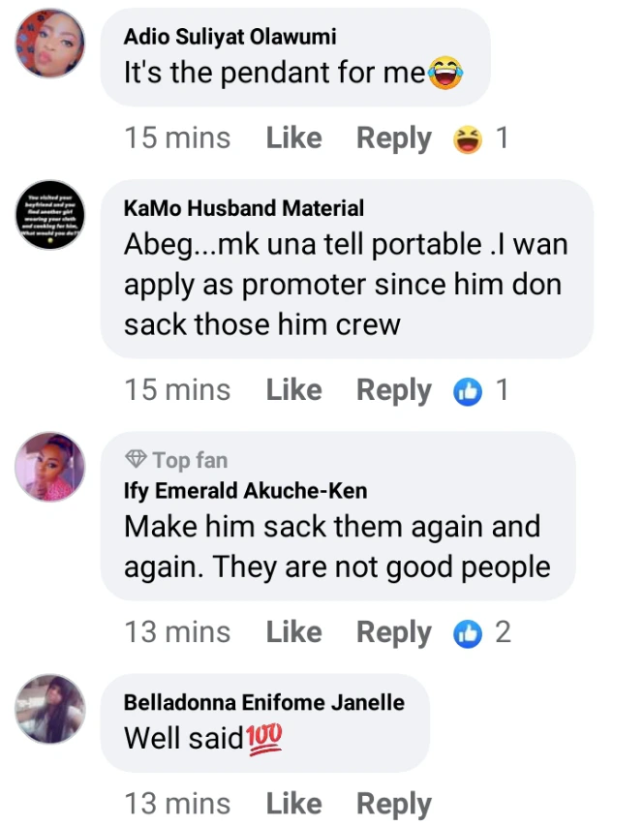The height and width of the screenshot is (826, 644).
Task: Like Belladonna's "Well said" comment
Action: click(293, 804)
